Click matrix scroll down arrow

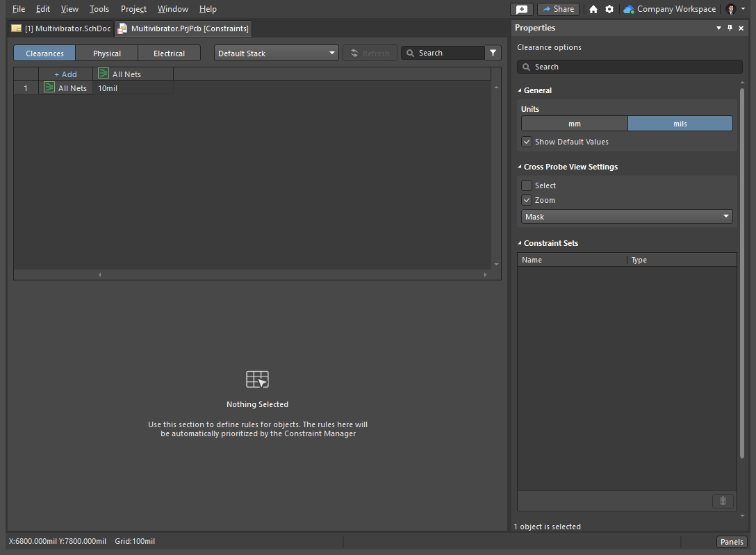tap(496, 264)
